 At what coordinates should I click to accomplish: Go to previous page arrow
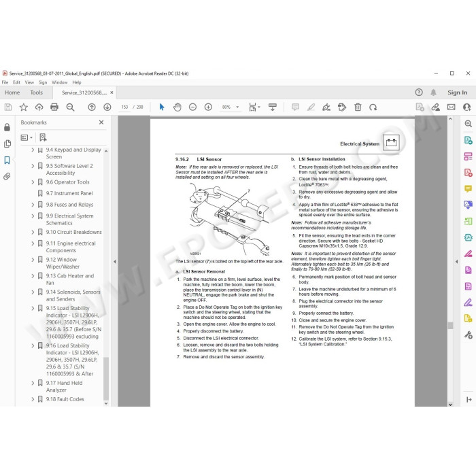92,107
